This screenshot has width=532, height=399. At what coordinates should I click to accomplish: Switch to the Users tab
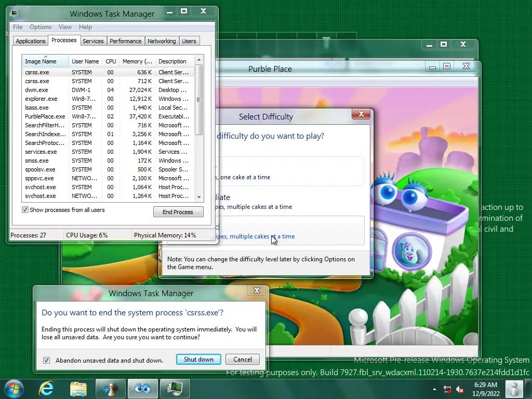click(x=189, y=41)
